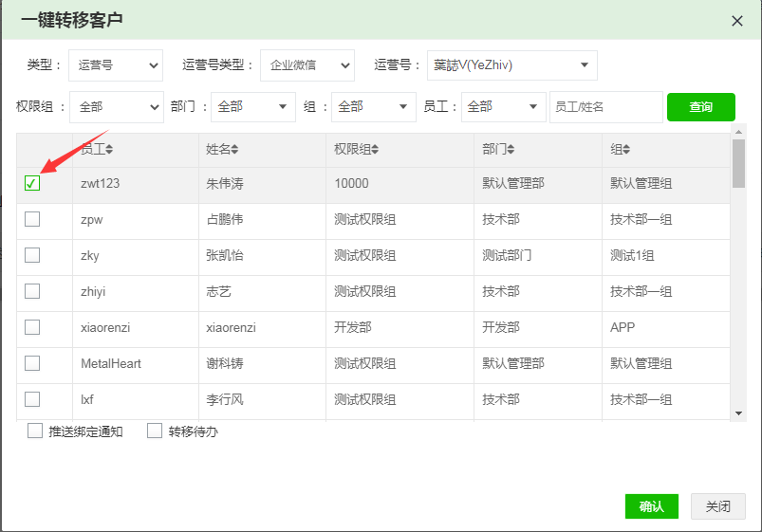Screen dimensions: 762x532
Task: Click the green 查询 button
Action: point(700,107)
